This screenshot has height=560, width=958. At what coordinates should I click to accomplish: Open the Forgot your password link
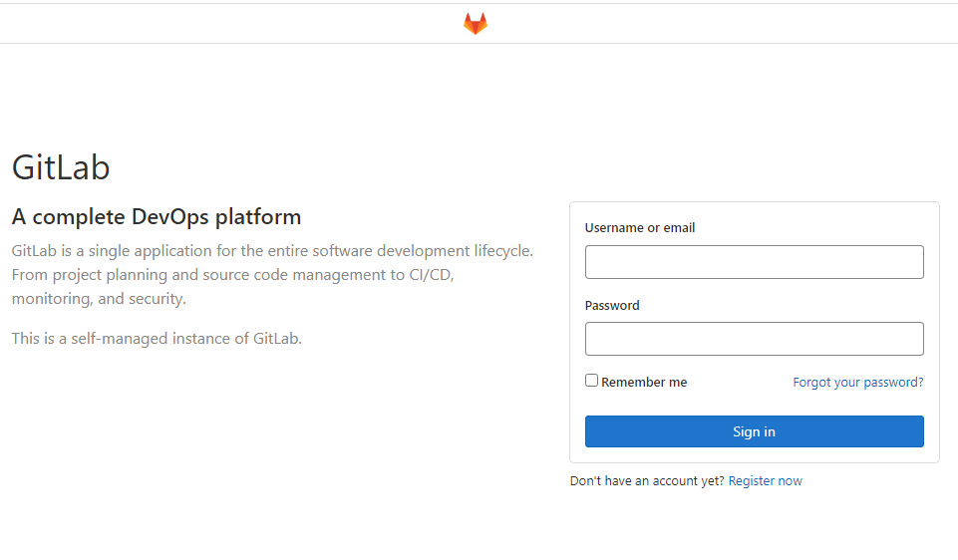tap(857, 383)
